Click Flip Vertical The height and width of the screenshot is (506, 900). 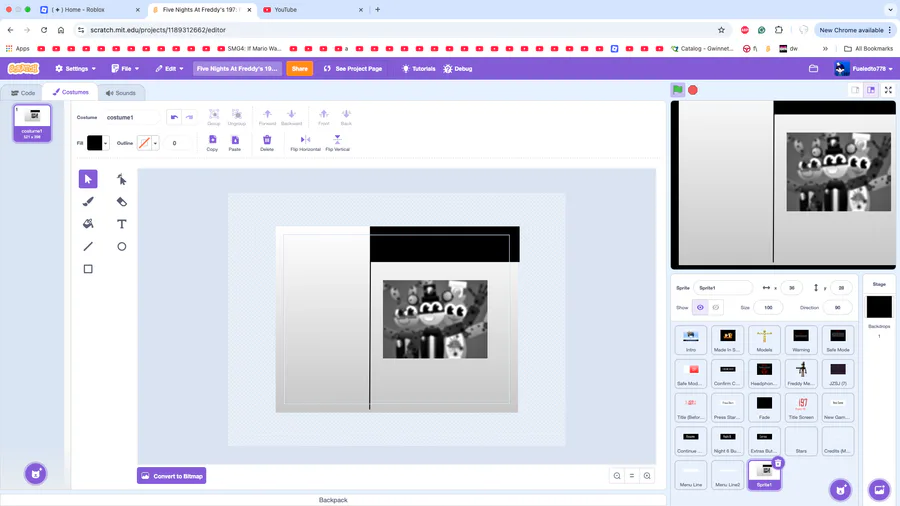[338, 143]
